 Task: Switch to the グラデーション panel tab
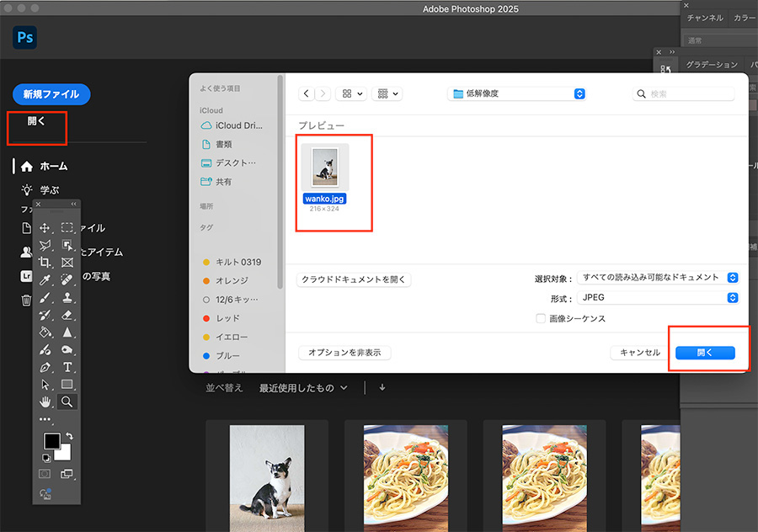click(x=712, y=65)
